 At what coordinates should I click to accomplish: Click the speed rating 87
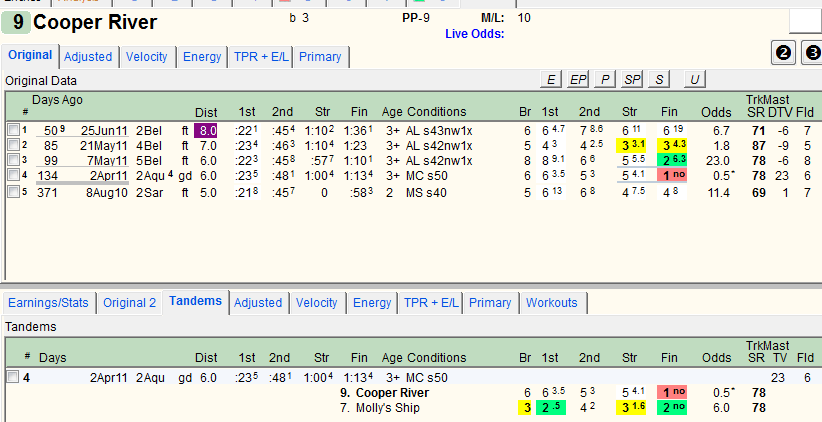tap(759, 145)
